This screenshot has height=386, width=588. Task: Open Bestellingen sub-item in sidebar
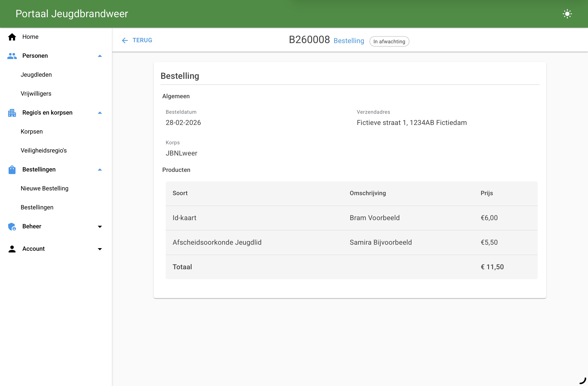(56, 207)
